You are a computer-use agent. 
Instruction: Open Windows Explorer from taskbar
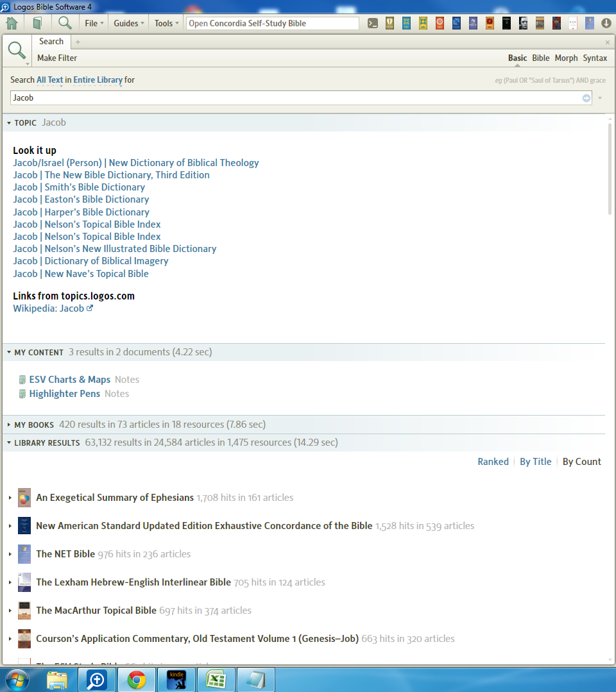[57, 680]
